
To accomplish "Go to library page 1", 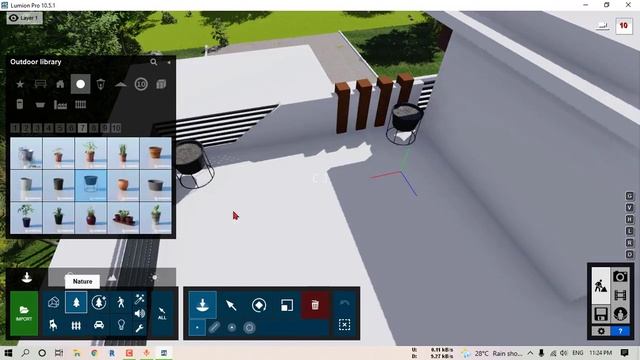I will coord(15,128).
